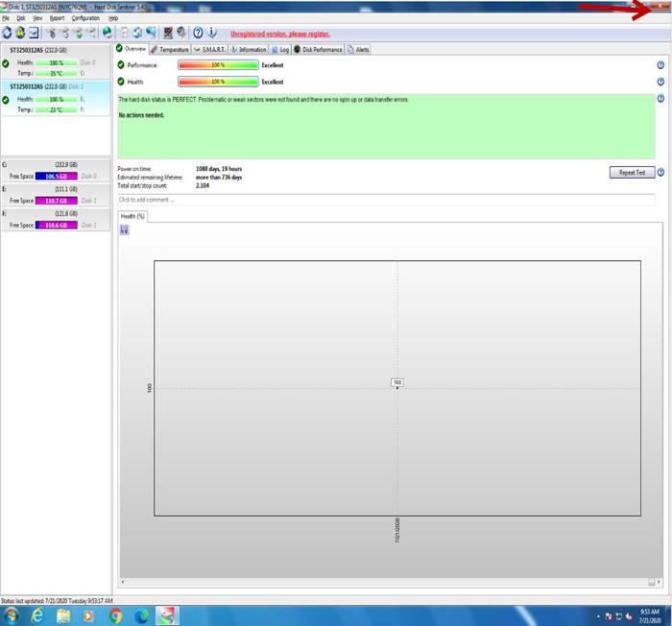672x626 pixels.
Task: Open the Disk Performance tab
Action: click(x=318, y=49)
